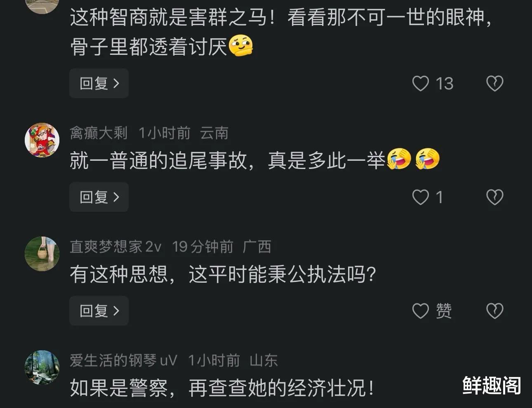Open username 爱生活的钢琴 uV

click(123, 361)
